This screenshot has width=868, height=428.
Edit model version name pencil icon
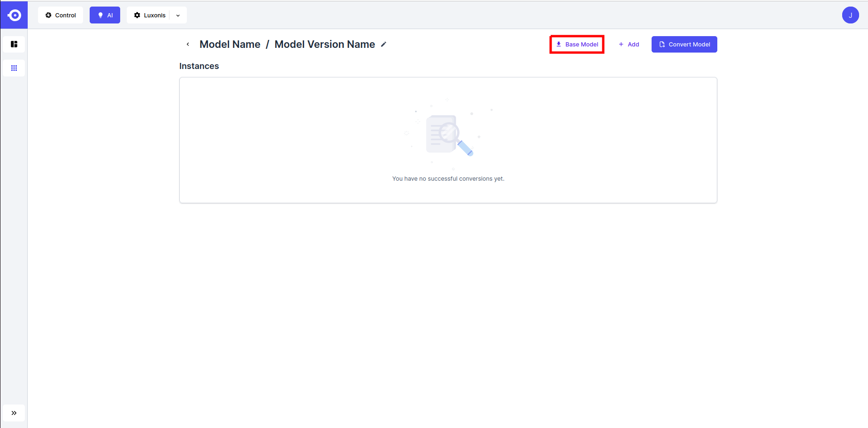click(384, 44)
